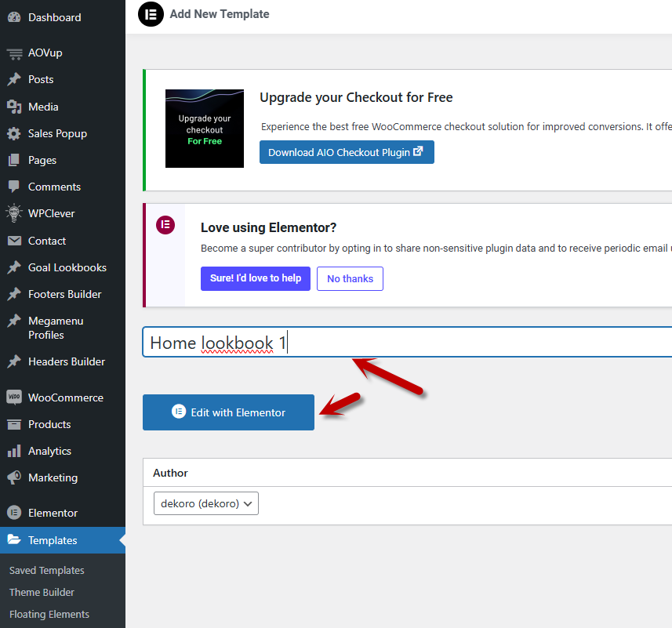
Task: Click the Templates open folder icon
Action: pyautogui.click(x=14, y=539)
